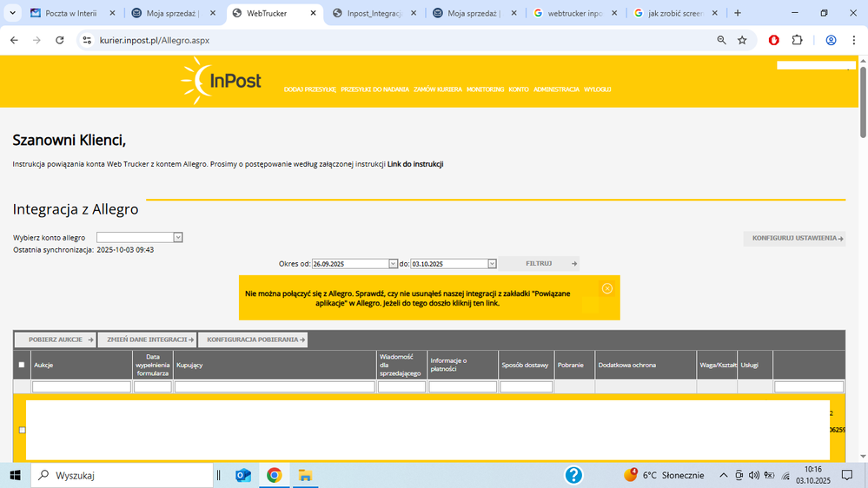Open Chrome three-dot menu
The height and width of the screenshot is (488, 868).
(x=854, y=40)
